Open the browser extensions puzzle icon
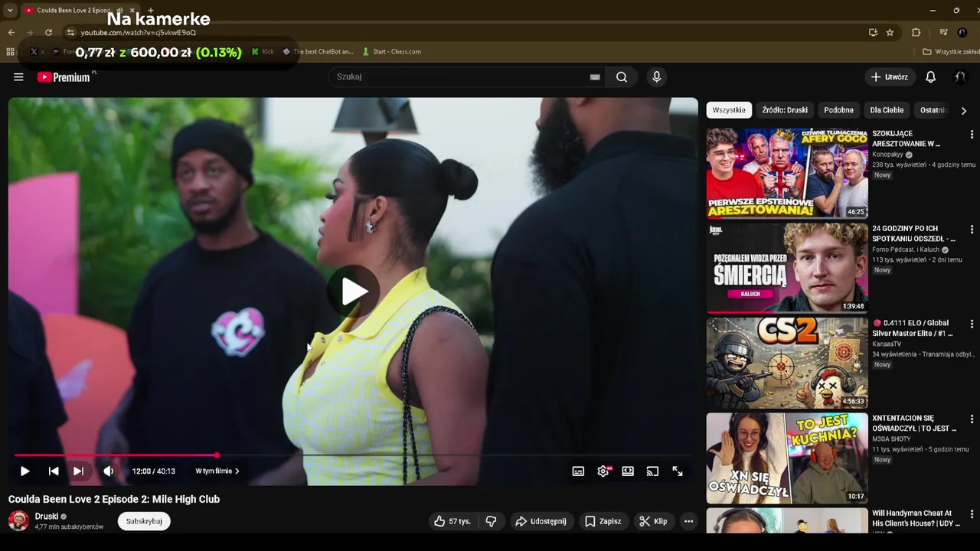Viewport: 980px width, 551px height. (916, 32)
